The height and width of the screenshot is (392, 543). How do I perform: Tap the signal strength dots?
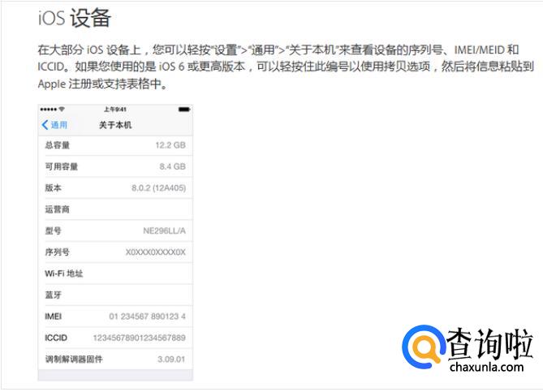click(x=49, y=110)
